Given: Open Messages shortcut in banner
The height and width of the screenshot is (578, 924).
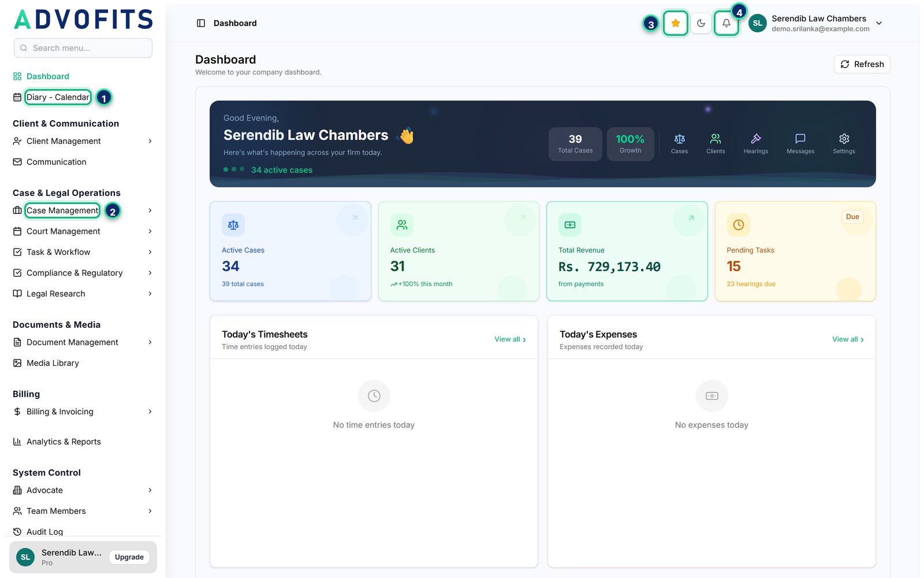Looking at the screenshot, I should tap(800, 143).
